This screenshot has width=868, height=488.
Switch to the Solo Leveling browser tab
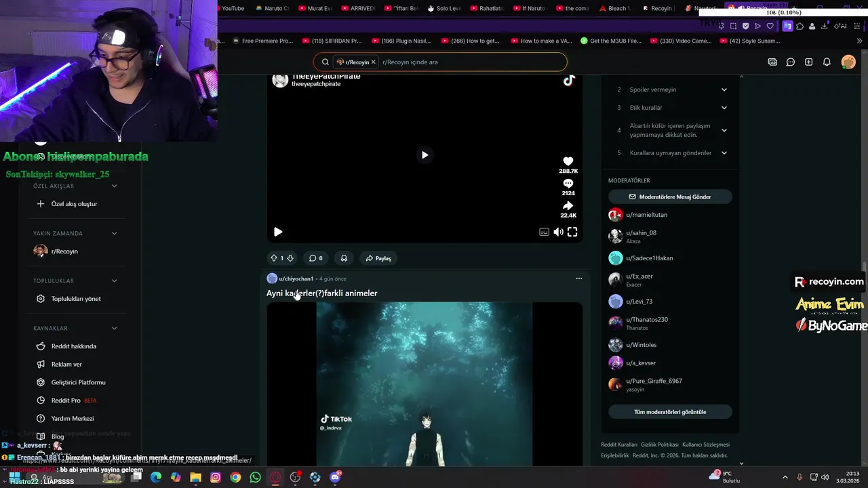[444, 8]
